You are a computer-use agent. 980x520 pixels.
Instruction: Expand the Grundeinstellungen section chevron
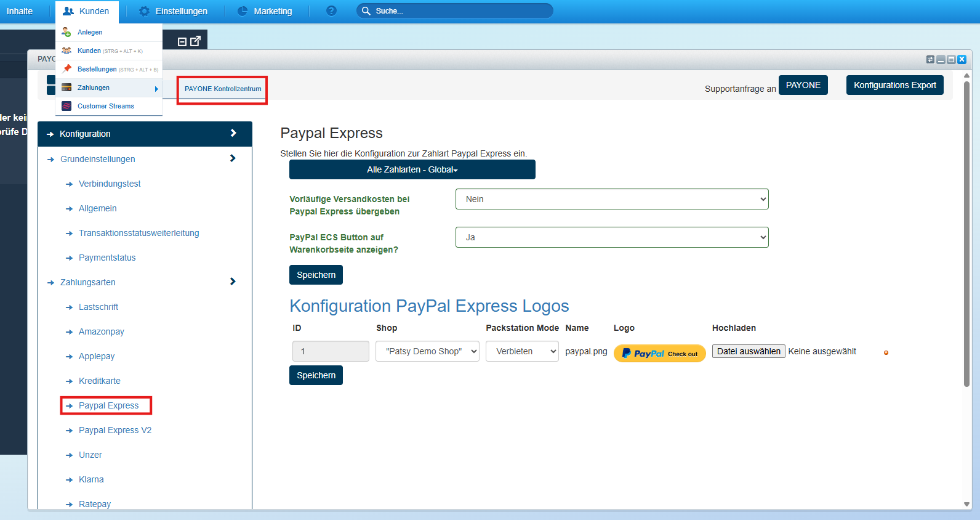tap(233, 158)
